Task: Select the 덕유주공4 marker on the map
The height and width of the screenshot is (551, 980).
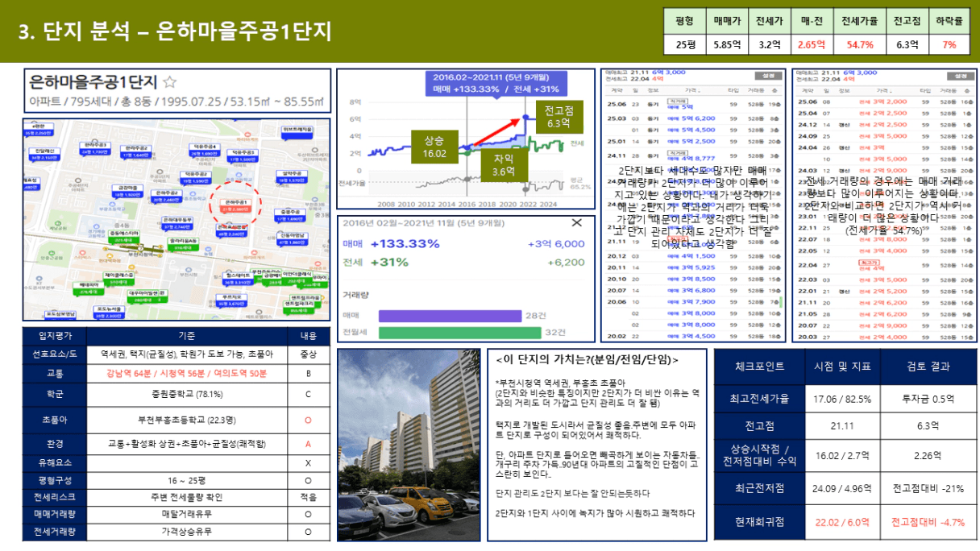Action: click(x=205, y=150)
